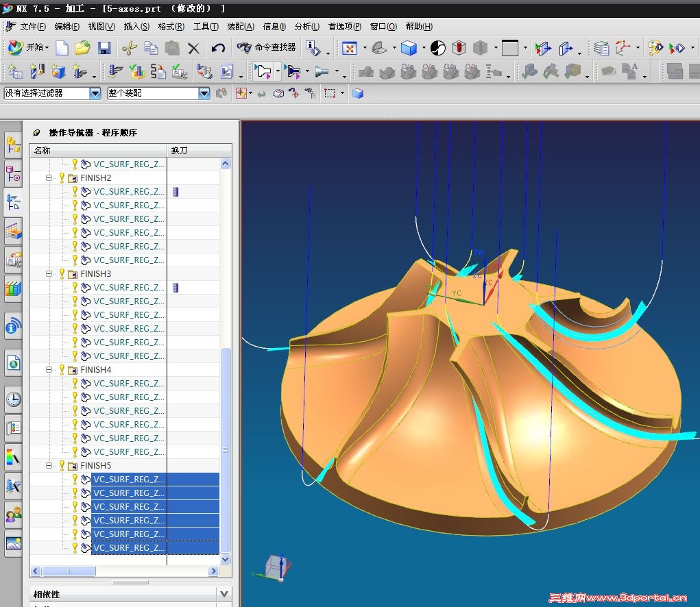Screen dimensions: 700x607
Task: Click the navigator horizontal scrollbar thumb
Action: pos(67,571)
